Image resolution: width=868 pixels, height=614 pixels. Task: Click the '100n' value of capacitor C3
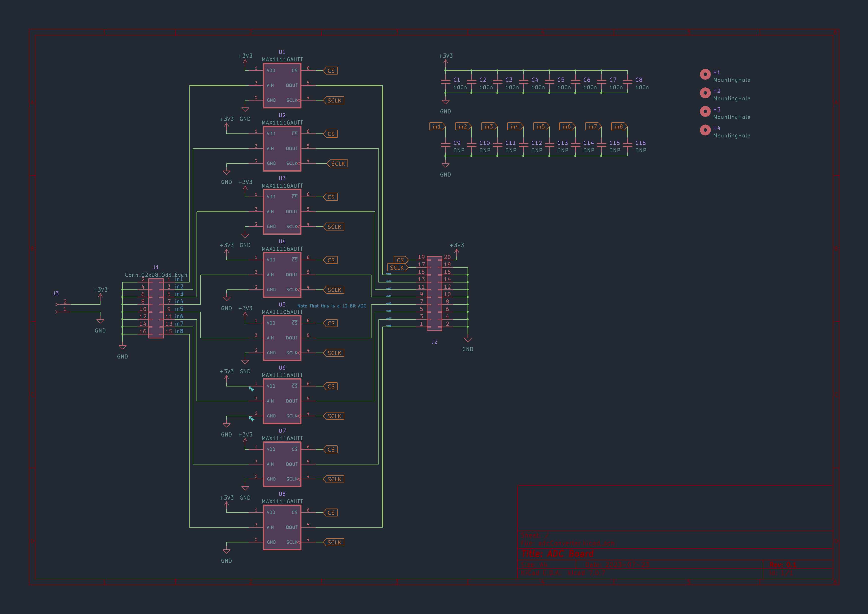point(512,87)
